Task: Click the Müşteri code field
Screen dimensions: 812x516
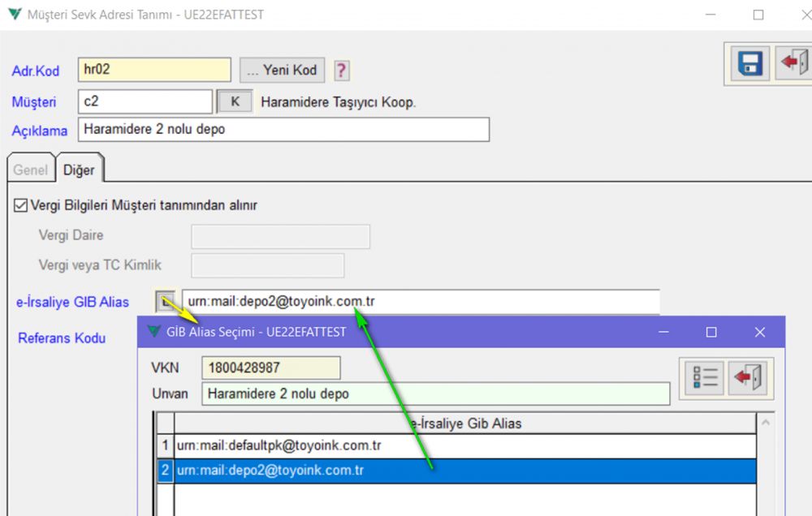Action: pos(145,102)
